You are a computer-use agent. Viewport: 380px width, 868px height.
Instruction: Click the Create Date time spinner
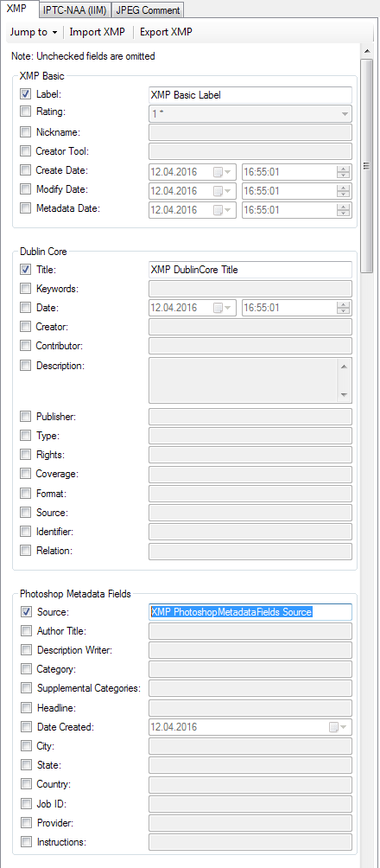pos(344,172)
